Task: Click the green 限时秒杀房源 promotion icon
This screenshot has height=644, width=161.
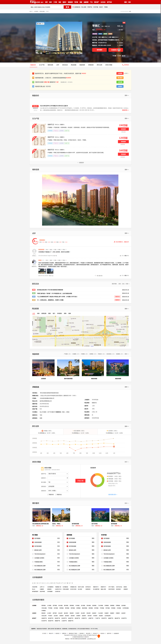Action: pyautogui.click(x=33, y=82)
